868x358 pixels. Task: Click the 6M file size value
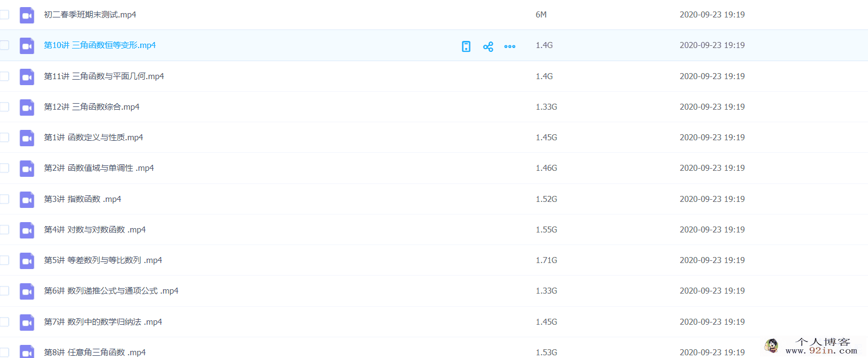click(541, 15)
